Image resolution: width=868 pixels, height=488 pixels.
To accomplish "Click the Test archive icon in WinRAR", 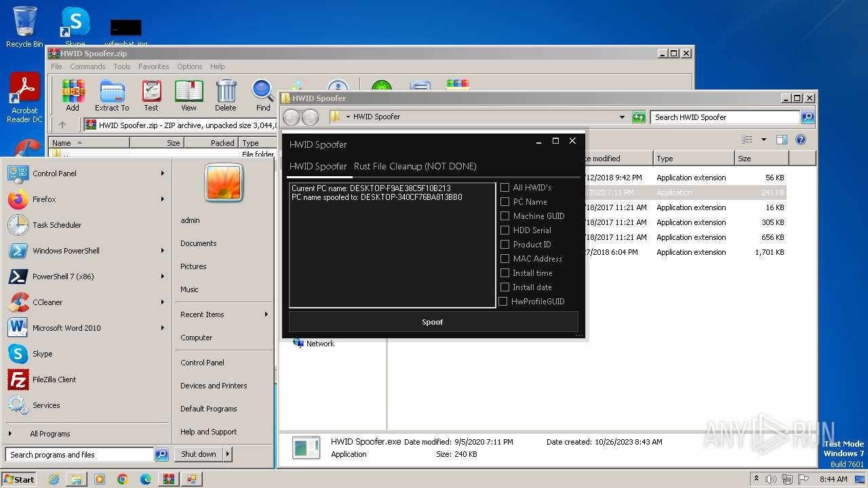I will click(151, 95).
